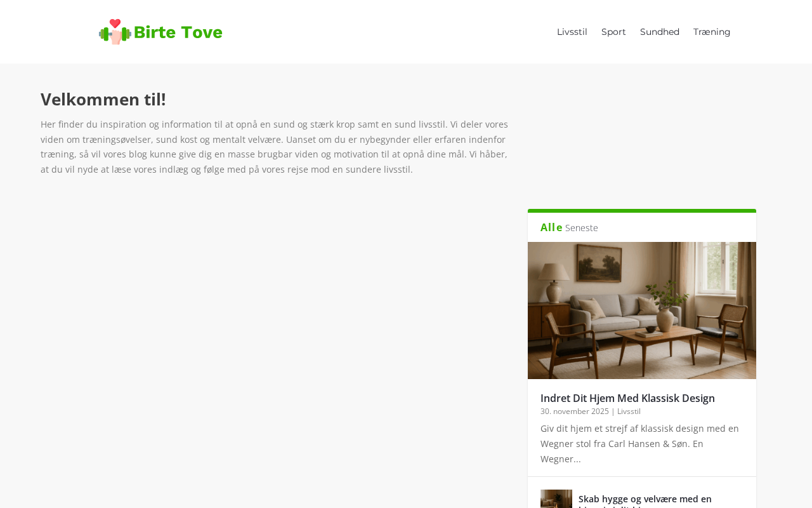Viewport: 812px width, 508px height.
Task: Open Indret Dit Hjem Med Klassisk Design
Action: [x=627, y=398]
